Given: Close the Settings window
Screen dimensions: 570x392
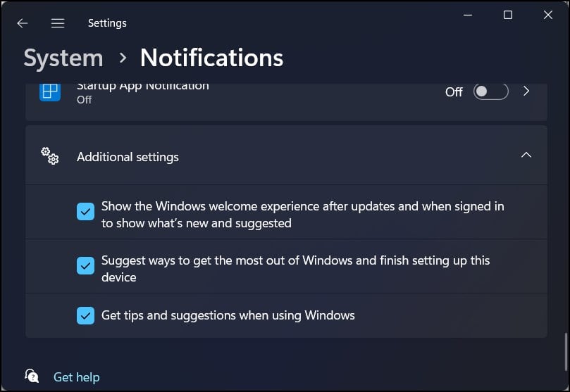Looking at the screenshot, I should click(548, 15).
